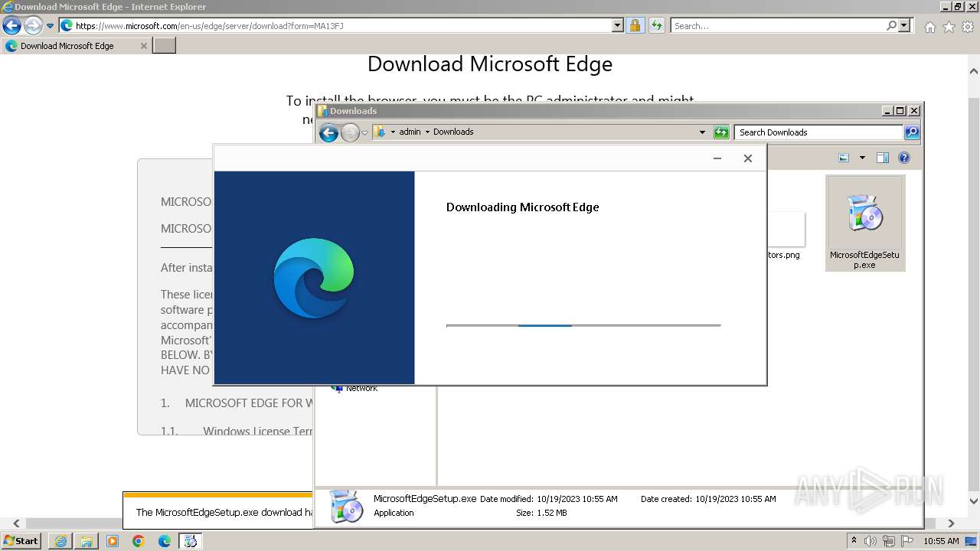Select the MicrosoftEdgeSetup.exe file
Viewport: 980px width, 551px height.
(x=865, y=223)
